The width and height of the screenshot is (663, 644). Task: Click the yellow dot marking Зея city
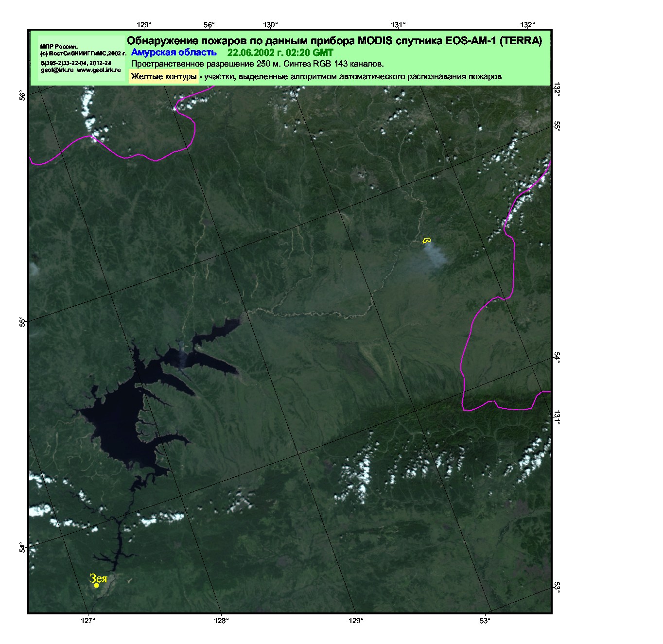pos(97,586)
